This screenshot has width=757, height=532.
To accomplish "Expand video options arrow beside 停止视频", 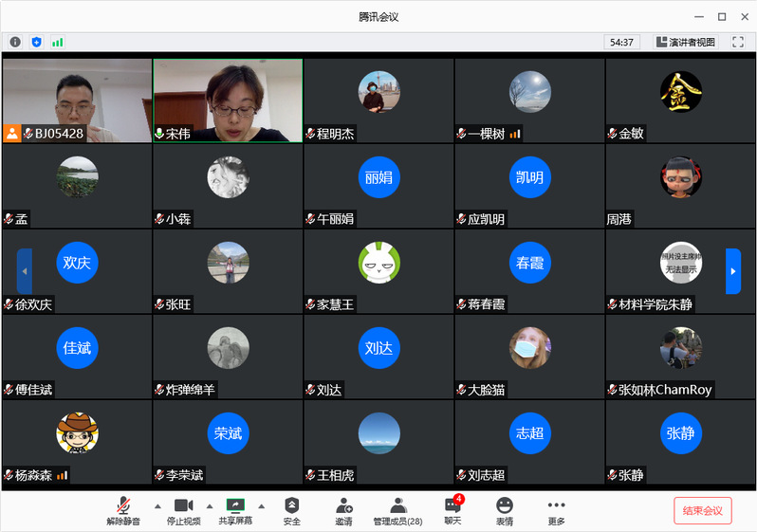I will [210, 505].
